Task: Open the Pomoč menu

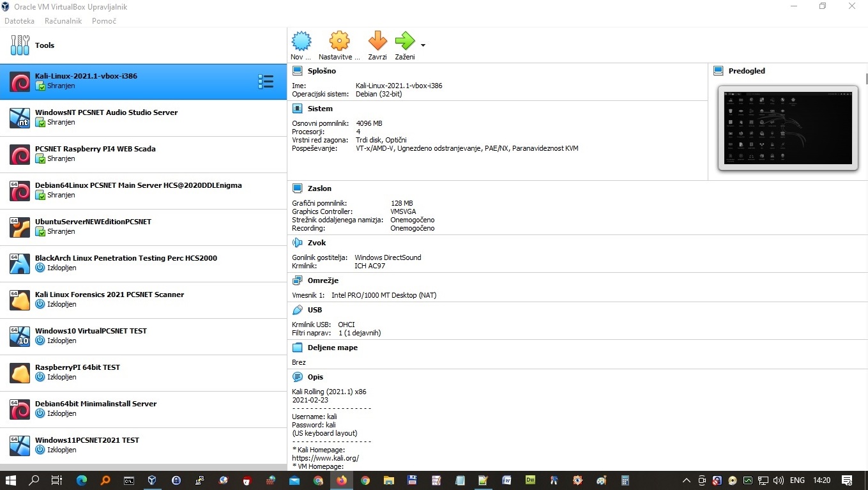Action: click(x=104, y=21)
